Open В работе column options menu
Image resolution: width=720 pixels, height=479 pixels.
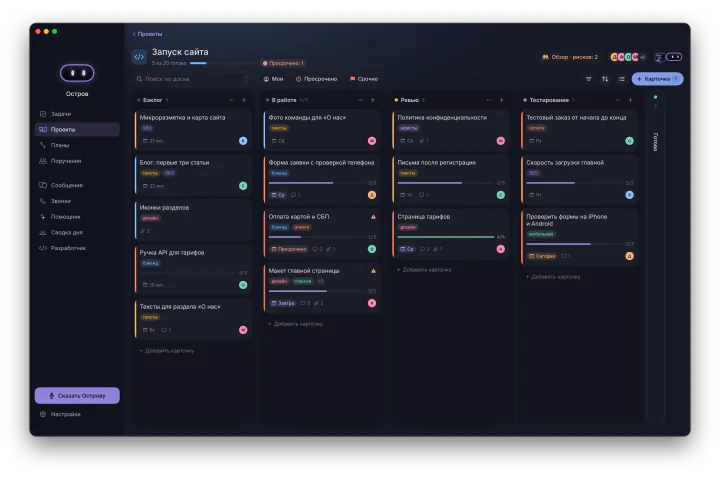pyautogui.click(x=360, y=100)
